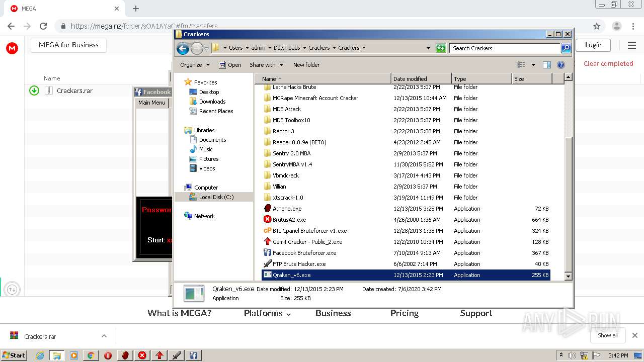Image resolution: width=644 pixels, height=362 pixels.
Task: Click the change view icon in Explorer
Action: point(521,65)
